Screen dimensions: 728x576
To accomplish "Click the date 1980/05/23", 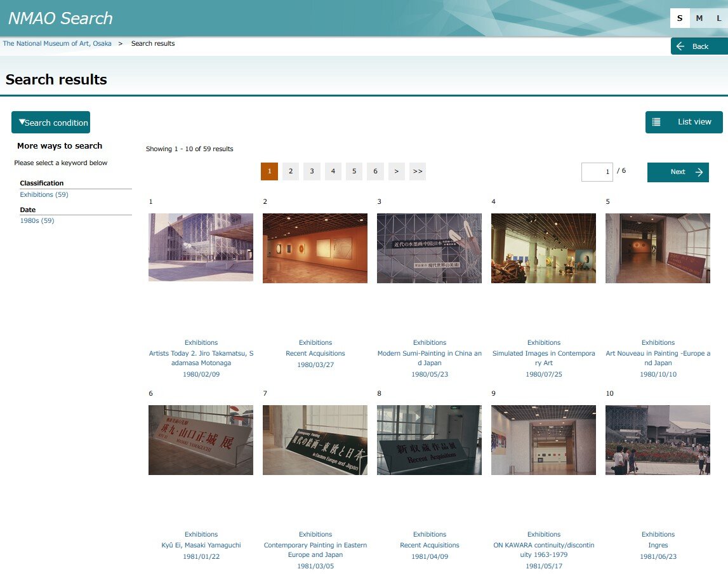I will (x=430, y=374).
